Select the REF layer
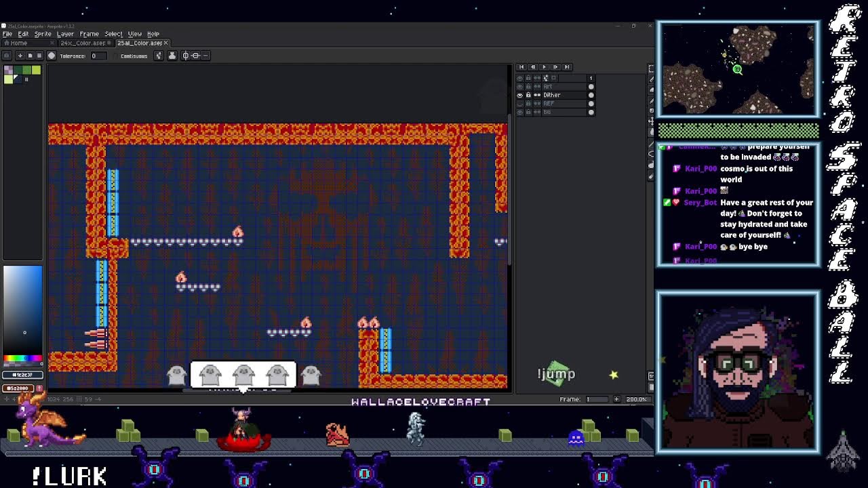The image size is (868, 488). tap(564, 104)
